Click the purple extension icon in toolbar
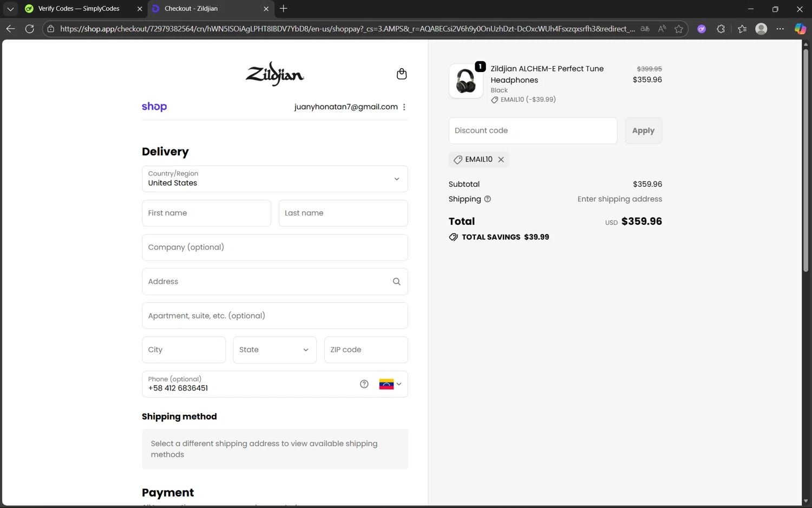This screenshot has width=812, height=508. tap(702, 29)
